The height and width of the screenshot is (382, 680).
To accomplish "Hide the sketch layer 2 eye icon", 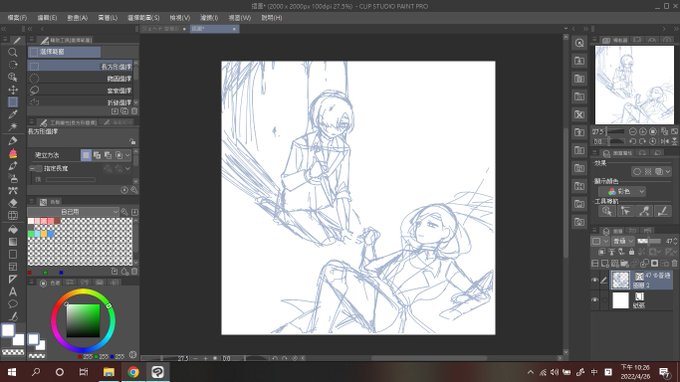I will [595, 281].
